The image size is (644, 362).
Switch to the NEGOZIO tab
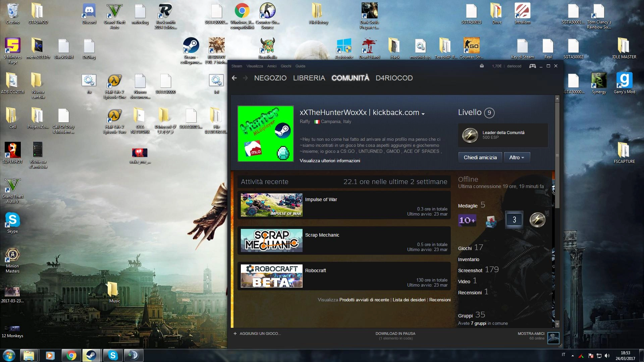[x=270, y=78]
